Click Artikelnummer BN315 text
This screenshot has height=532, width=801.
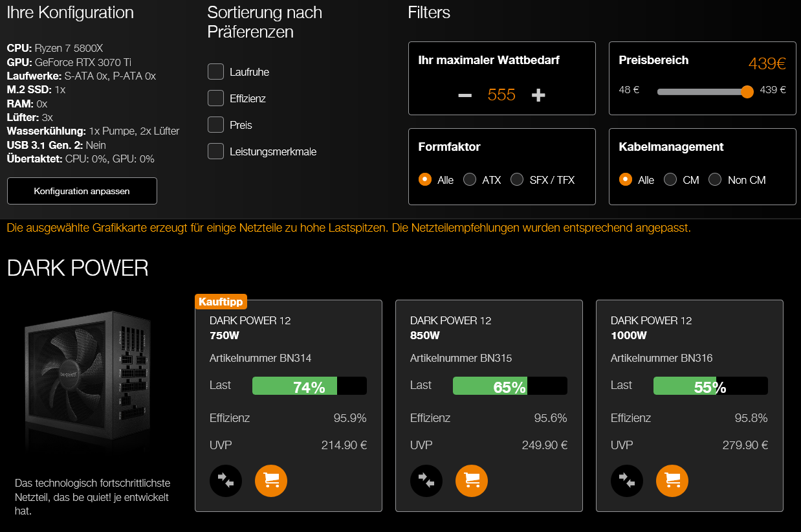(461, 358)
